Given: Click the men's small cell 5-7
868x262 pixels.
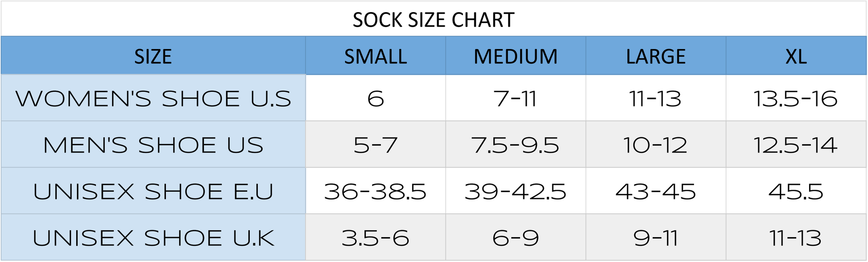Looking at the screenshot, I should point(376,145).
